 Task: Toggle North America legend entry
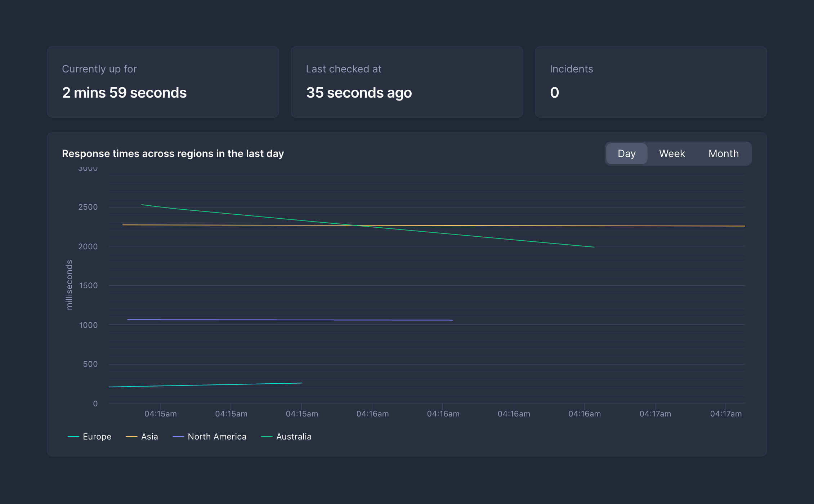(217, 437)
